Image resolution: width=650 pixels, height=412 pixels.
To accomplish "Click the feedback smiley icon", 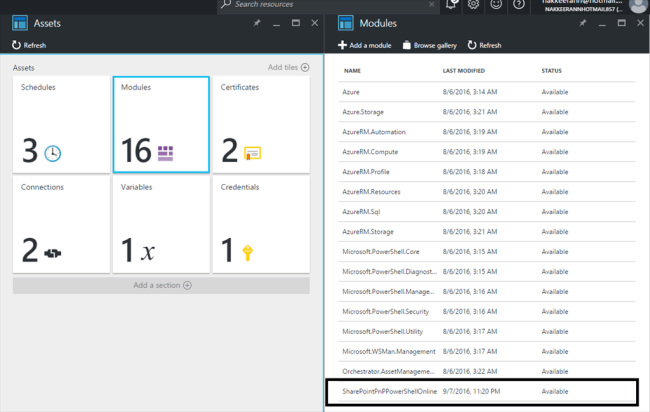I will pyautogui.click(x=496, y=5).
